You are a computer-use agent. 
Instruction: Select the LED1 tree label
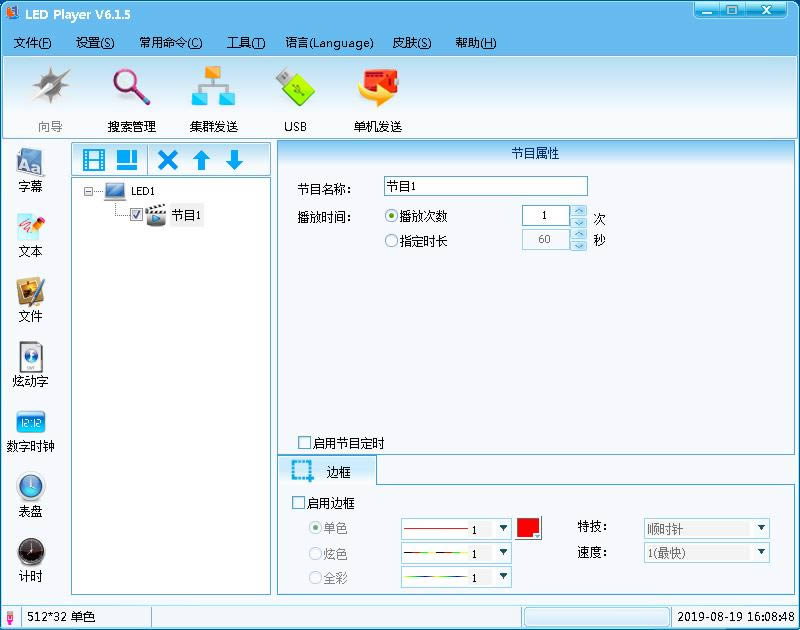[x=143, y=191]
